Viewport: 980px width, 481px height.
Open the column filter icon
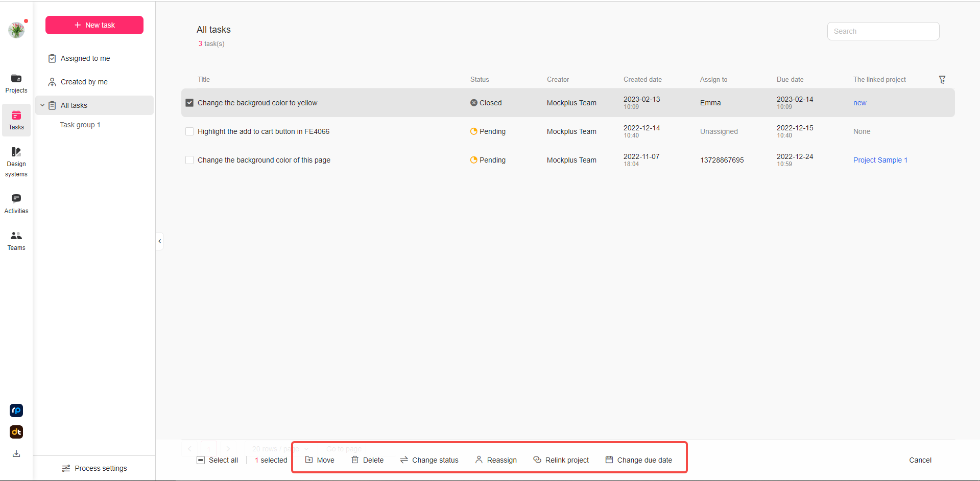(942, 79)
